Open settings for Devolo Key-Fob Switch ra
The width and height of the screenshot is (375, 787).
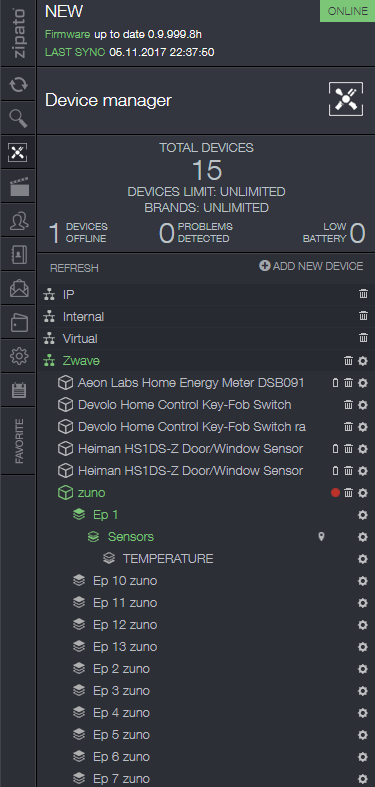pos(362,427)
